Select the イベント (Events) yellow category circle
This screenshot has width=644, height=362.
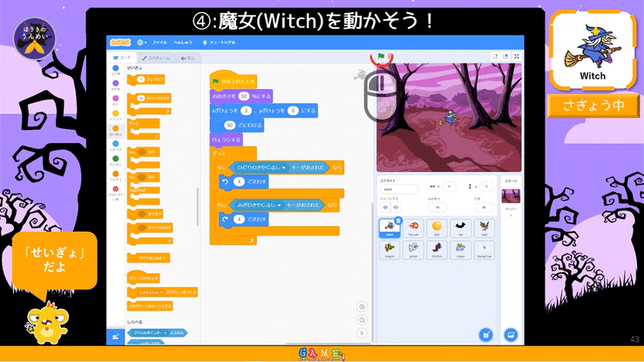[115, 113]
